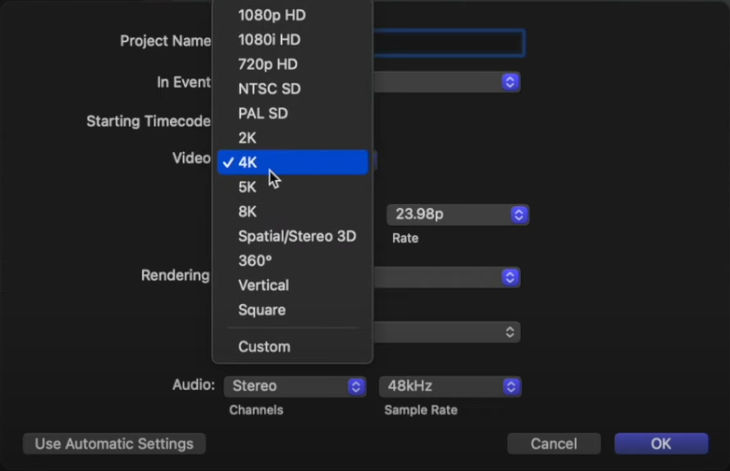Choose 5K video format
The width and height of the screenshot is (730, 471).
[x=248, y=187]
